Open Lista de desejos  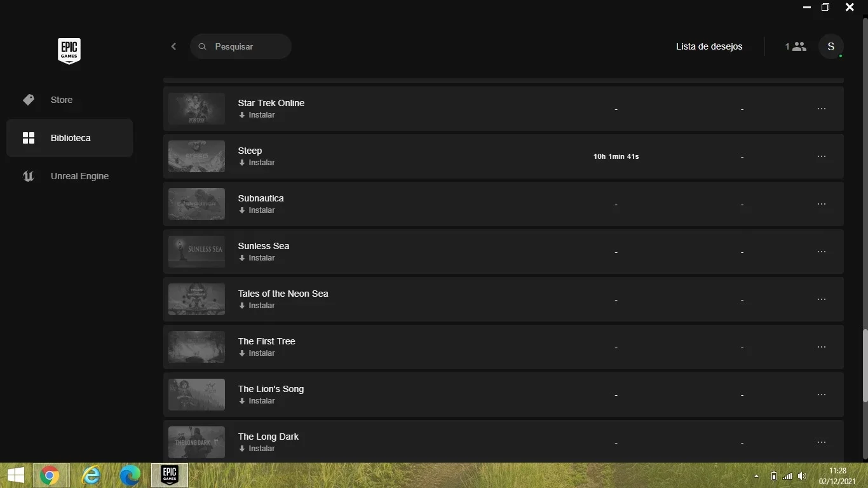coord(709,46)
